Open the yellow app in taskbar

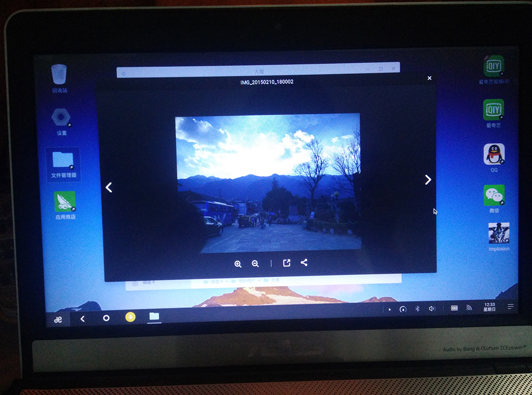[x=130, y=317]
